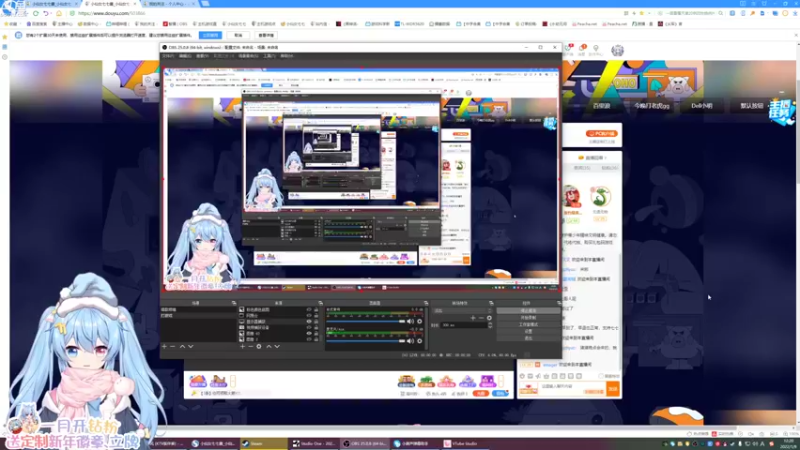Mute desktop audio speaker icon in mixer
This screenshot has height=450, width=800.
410,321
